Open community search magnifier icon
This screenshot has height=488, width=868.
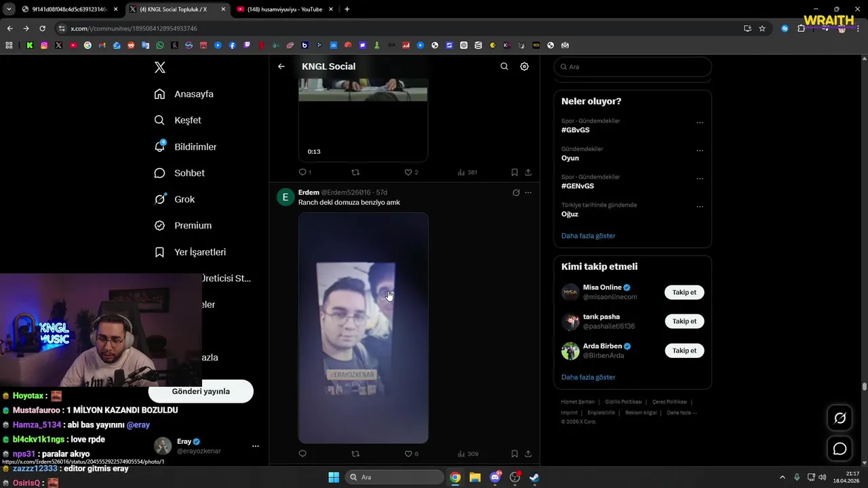[504, 66]
